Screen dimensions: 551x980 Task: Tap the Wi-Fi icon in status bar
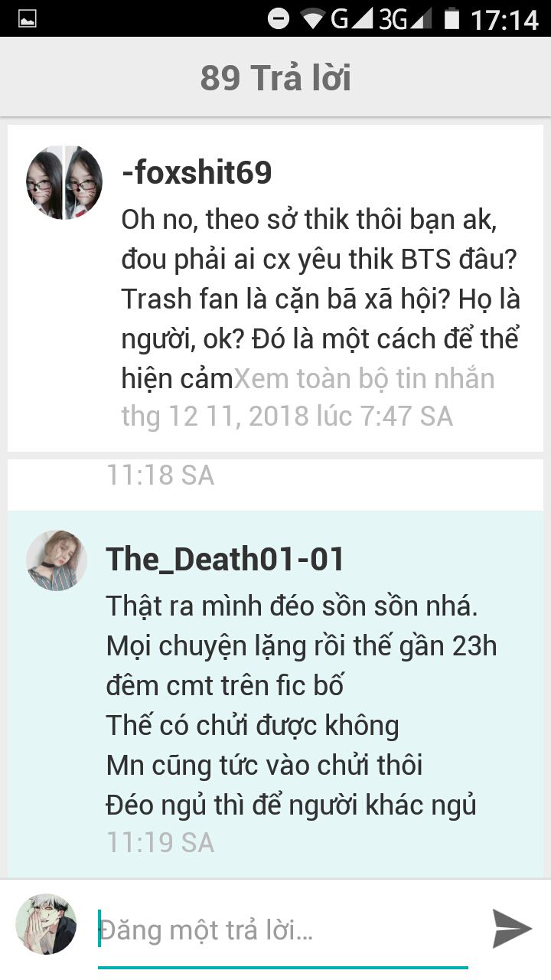tap(313, 18)
